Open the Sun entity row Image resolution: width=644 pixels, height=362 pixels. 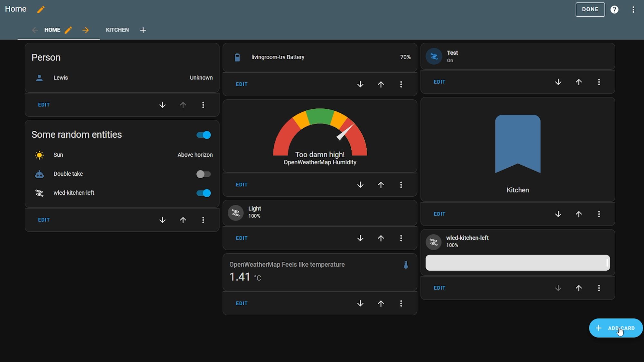click(122, 155)
